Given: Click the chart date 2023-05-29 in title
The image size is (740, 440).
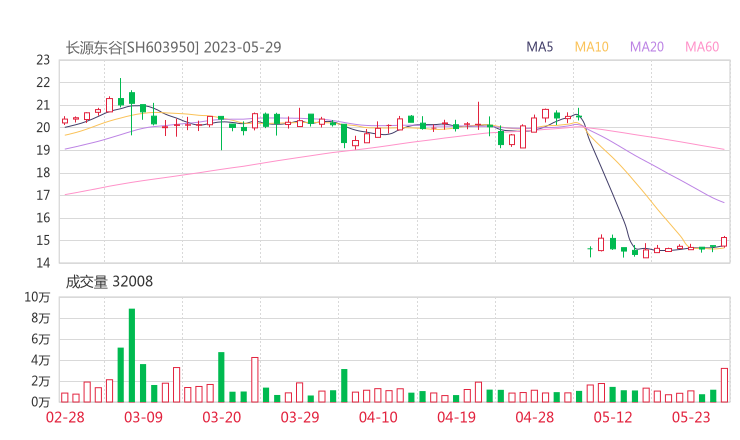Looking at the screenshot, I should pyautogui.click(x=243, y=47).
